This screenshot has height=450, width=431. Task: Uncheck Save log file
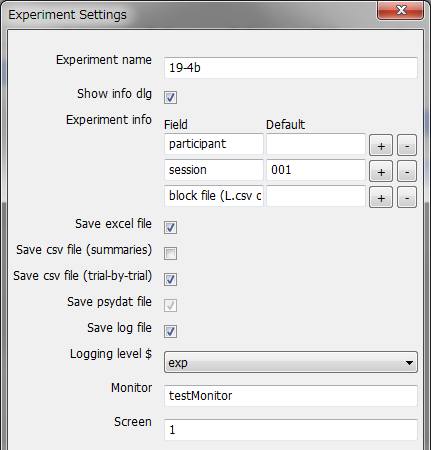(x=170, y=331)
